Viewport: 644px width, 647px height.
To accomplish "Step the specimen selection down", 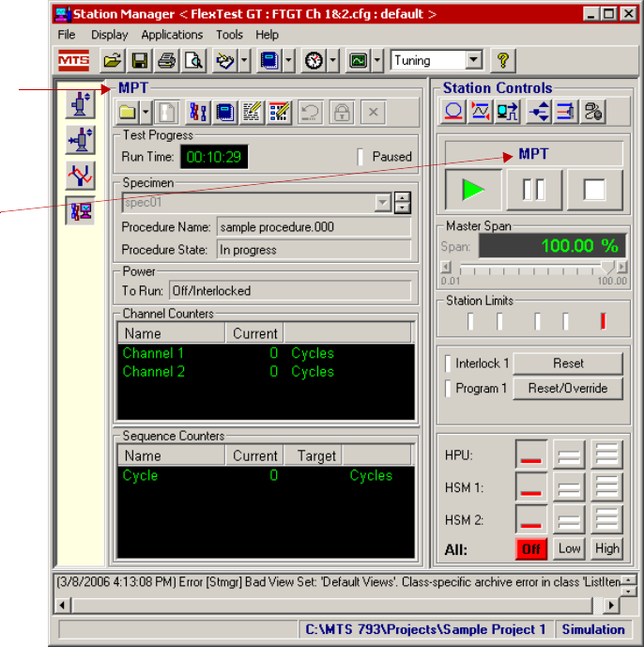I will (x=402, y=208).
